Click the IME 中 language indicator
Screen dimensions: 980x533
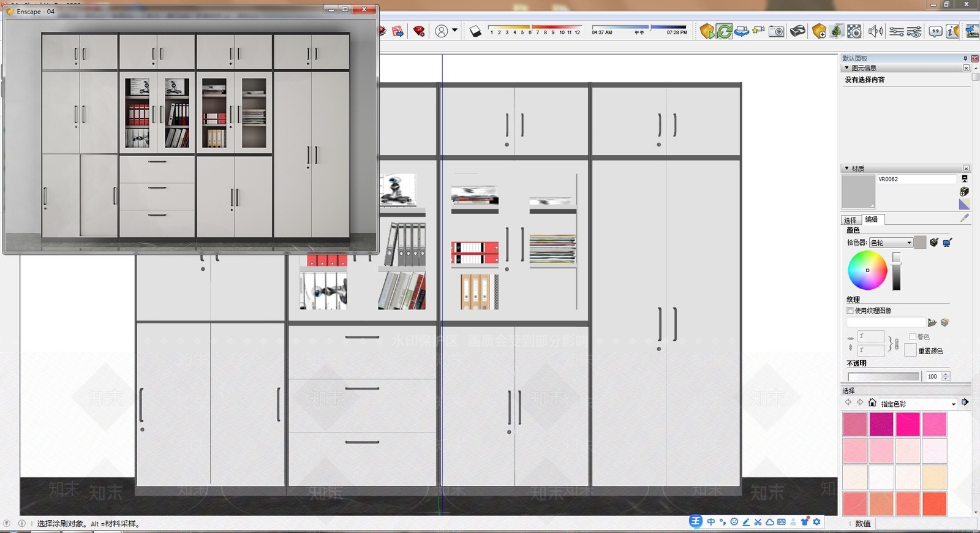pyautogui.click(x=710, y=522)
